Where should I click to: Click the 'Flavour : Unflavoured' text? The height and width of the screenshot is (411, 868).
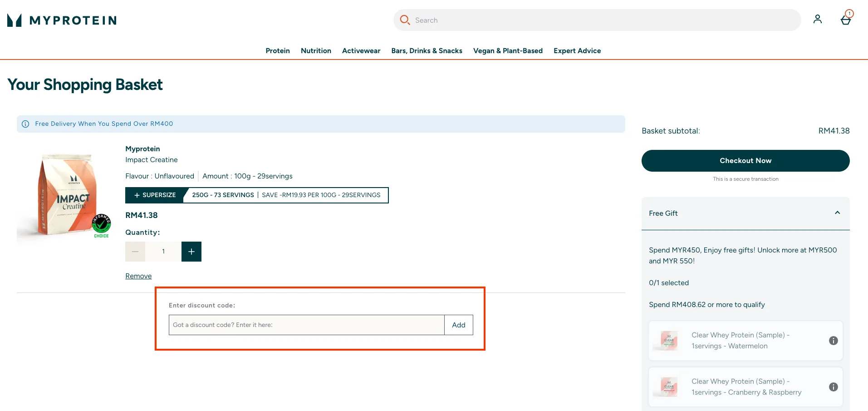[160, 176]
